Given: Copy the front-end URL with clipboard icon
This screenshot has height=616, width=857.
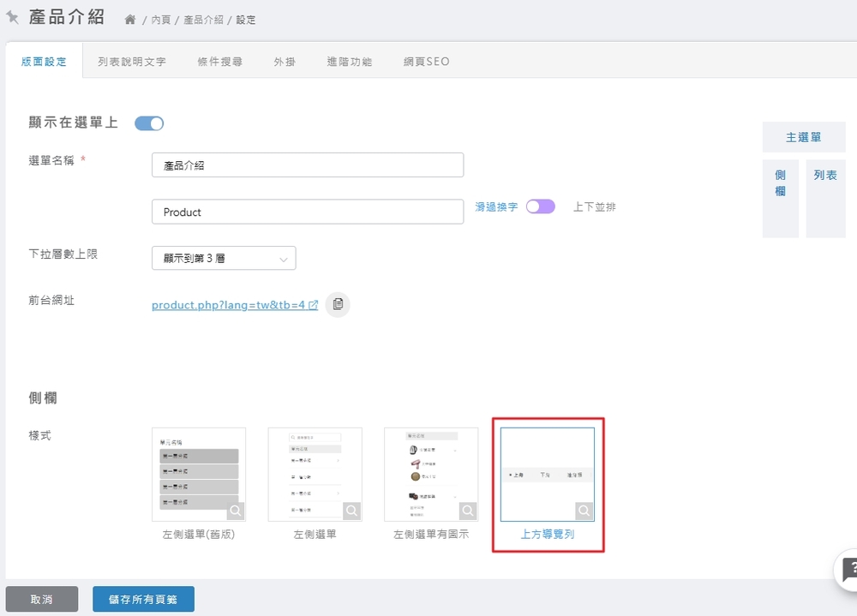Looking at the screenshot, I should point(338,304).
